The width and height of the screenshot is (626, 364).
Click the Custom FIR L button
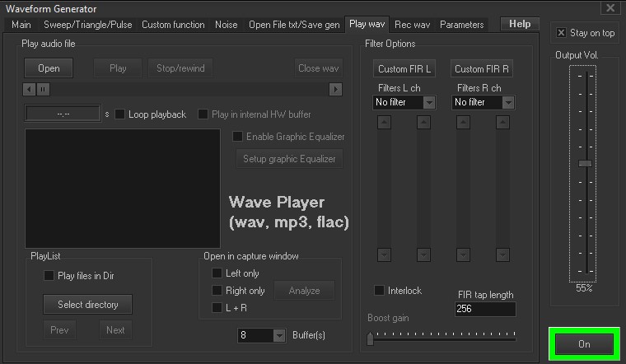[404, 68]
